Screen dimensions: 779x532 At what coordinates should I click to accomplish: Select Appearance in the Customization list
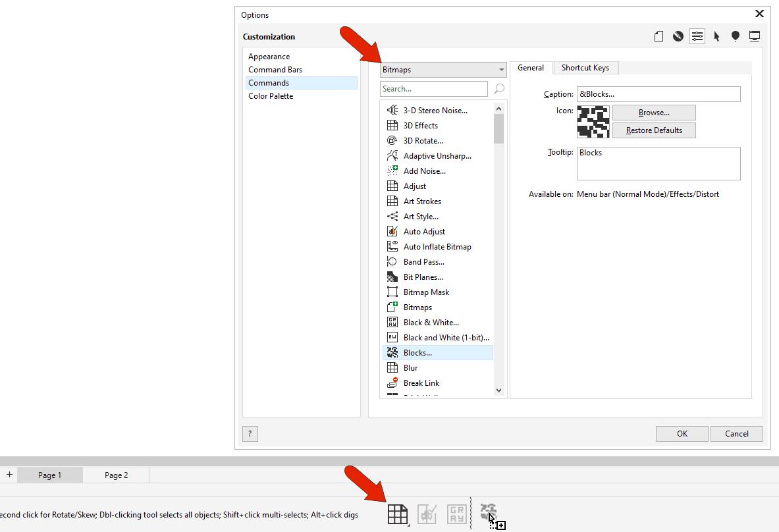tap(269, 56)
